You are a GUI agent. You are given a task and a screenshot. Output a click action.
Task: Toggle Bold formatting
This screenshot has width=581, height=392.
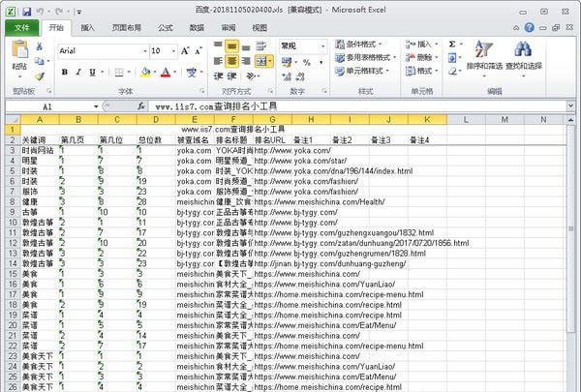click(65, 73)
